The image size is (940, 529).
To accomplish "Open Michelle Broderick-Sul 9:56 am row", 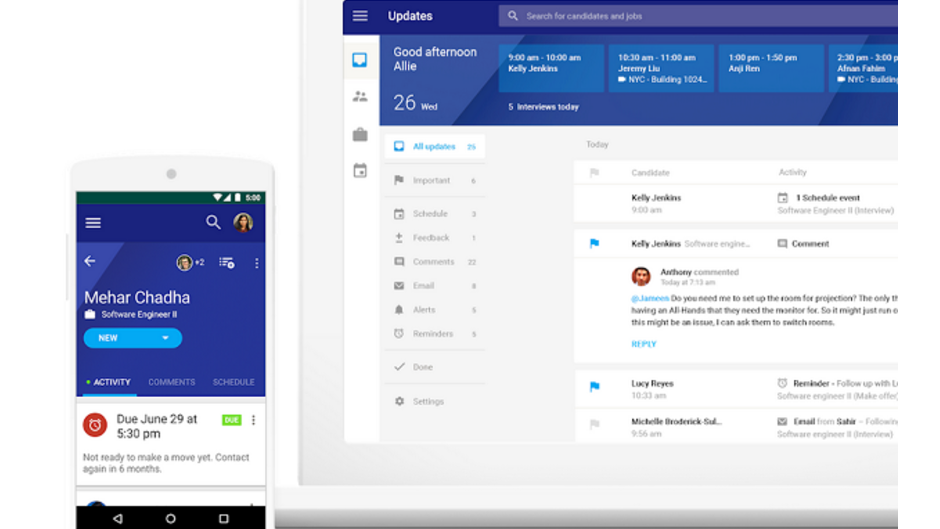I will 736,427.
